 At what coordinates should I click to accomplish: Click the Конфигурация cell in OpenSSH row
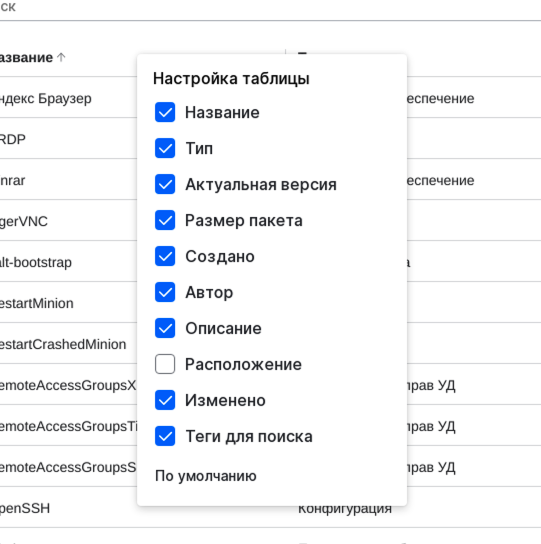click(x=345, y=509)
